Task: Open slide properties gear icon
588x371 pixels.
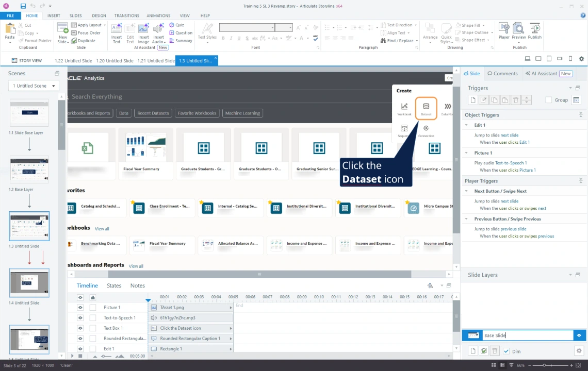Action: click(x=581, y=59)
